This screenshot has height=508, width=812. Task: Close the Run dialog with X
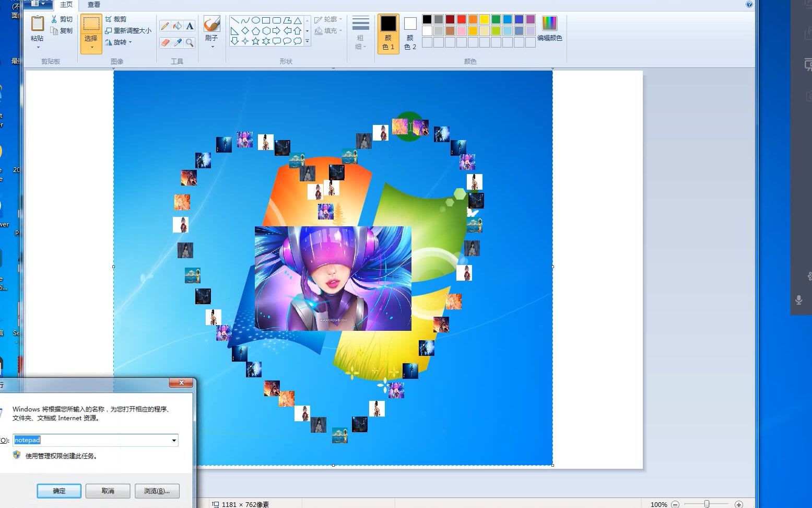(x=181, y=383)
